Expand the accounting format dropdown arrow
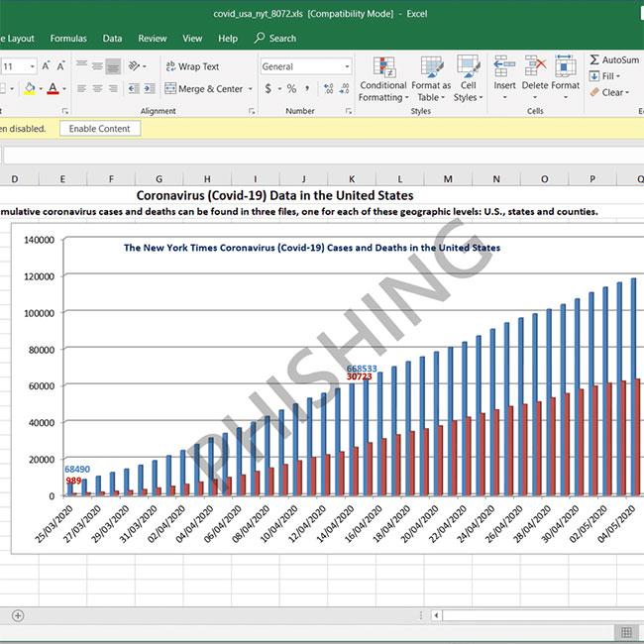Viewport: 644px width, 644px height. coord(279,89)
